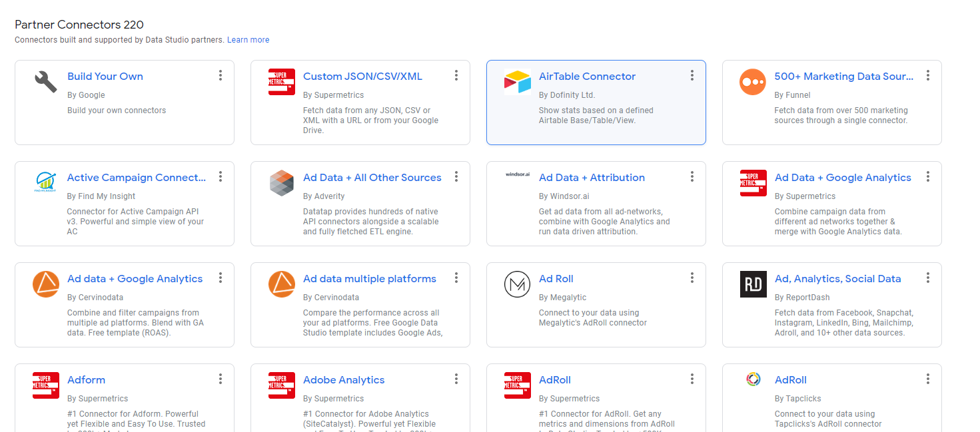This screenshot has width=980, height=432.
Task: Select the Build Your Own connector title
Action: pos(105,77)
